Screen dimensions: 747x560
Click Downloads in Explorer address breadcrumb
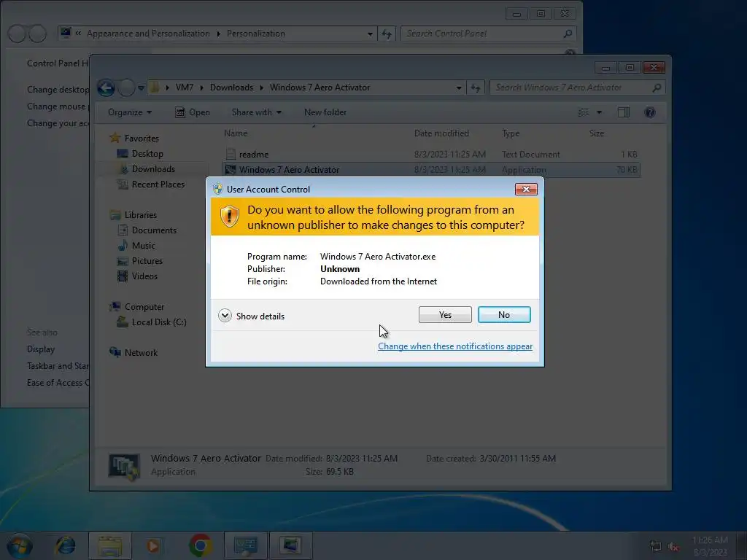[x=231, y=87]
